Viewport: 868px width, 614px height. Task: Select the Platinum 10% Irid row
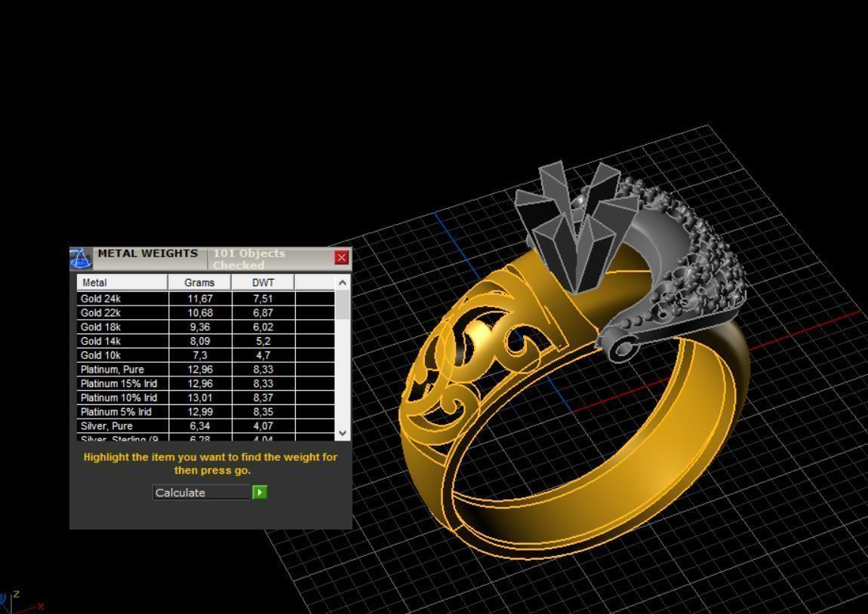(205, 398)
